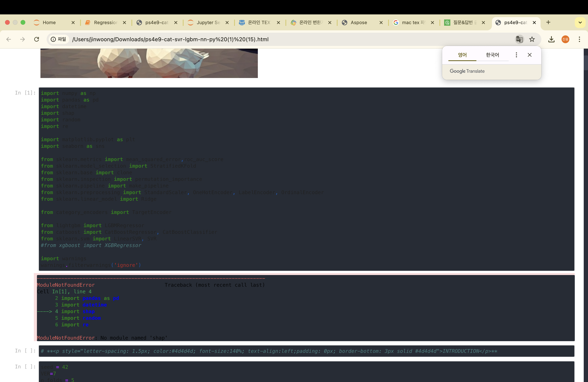Open a new tab with plus button
Viewport: 588px width, 382px height.
tap(548, 23)
